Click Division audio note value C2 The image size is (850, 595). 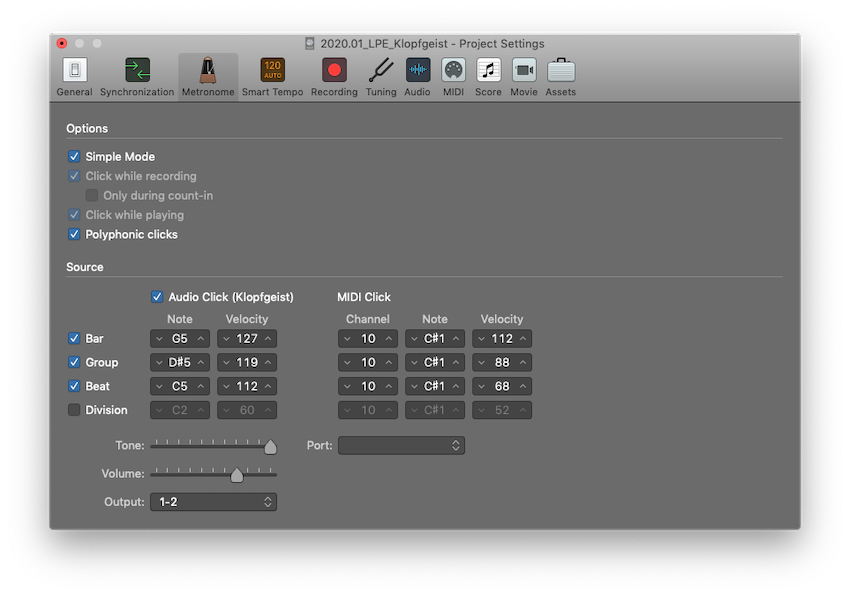point(179,410)
